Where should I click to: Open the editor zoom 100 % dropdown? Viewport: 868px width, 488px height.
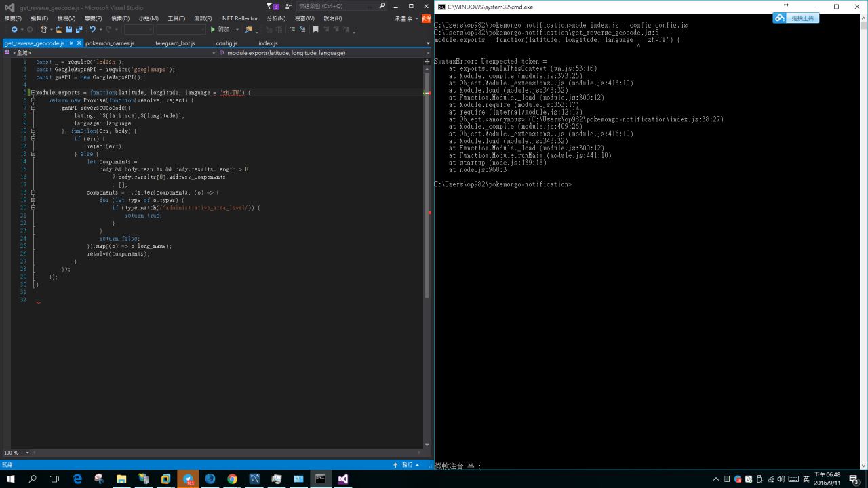point(28,453)
